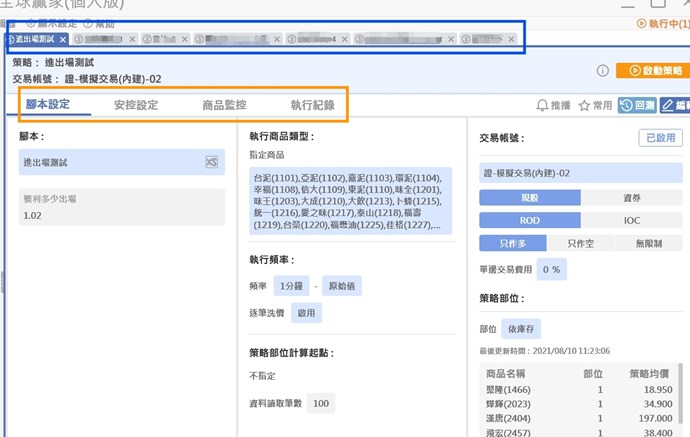This screenshot has height=437, width=690.
Task: Click the info circle icon near 啟動策略
Action: click(x=603, y=71)
